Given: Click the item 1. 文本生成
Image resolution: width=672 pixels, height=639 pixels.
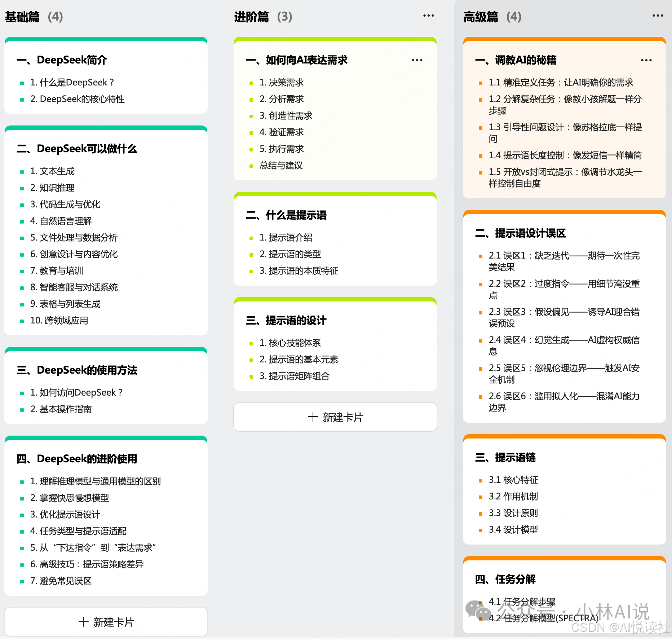Looking at the screenshot, I should (52, 171).
